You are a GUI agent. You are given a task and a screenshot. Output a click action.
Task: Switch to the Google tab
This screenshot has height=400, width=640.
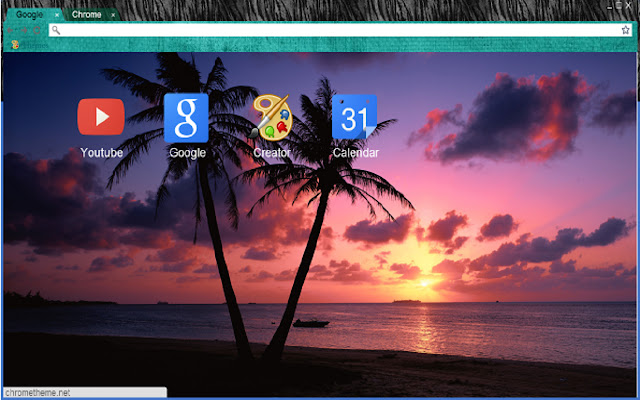[29, 15]
